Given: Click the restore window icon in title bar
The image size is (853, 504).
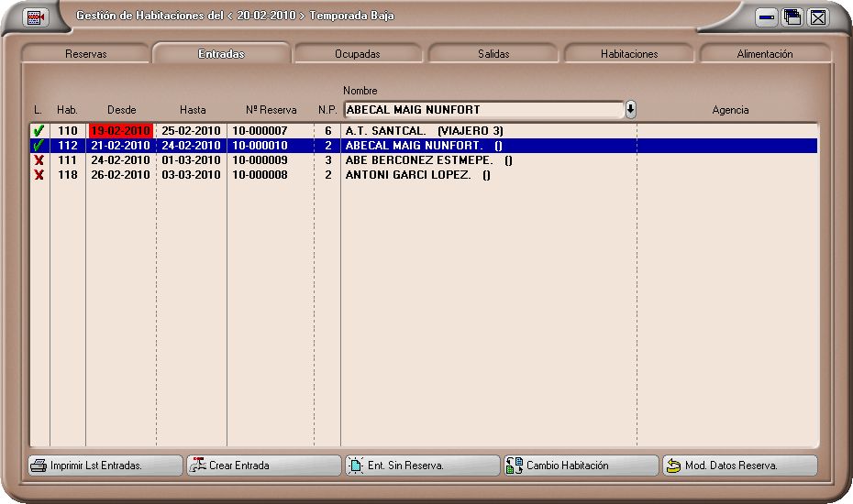Looking at the screenshot, I should pos(792,17).
